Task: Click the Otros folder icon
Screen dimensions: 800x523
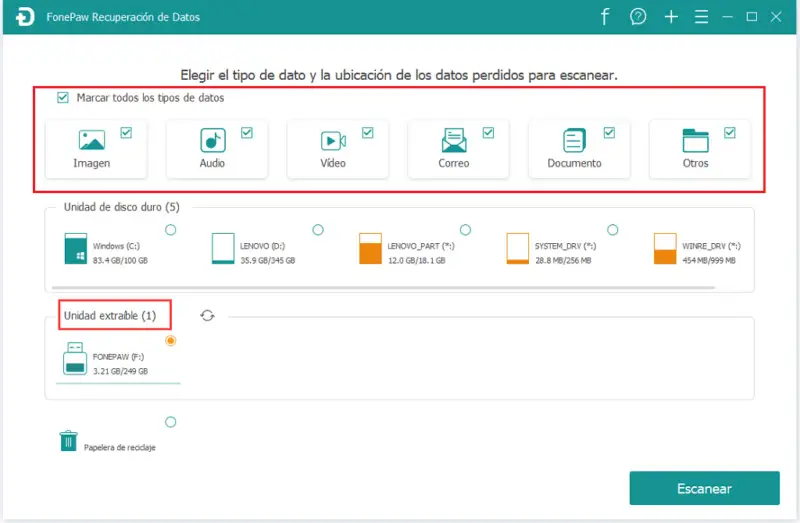Action: (695, 140)
